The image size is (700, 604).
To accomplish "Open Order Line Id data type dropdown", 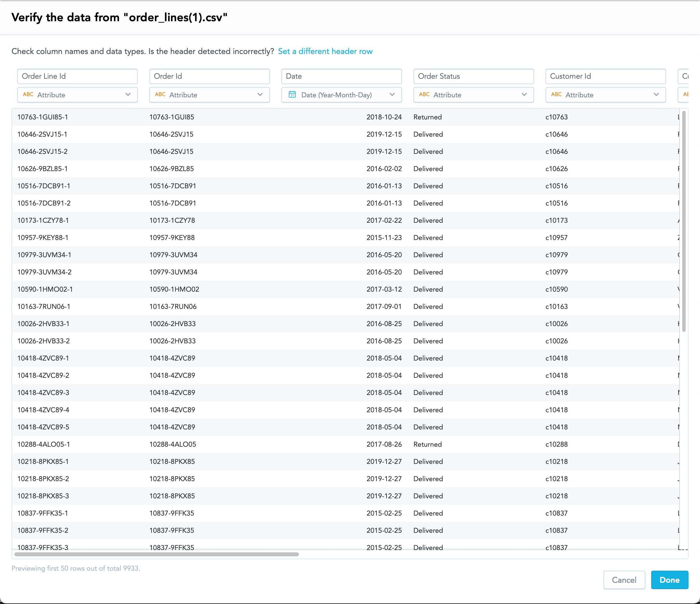I will (x=77, y=95).
